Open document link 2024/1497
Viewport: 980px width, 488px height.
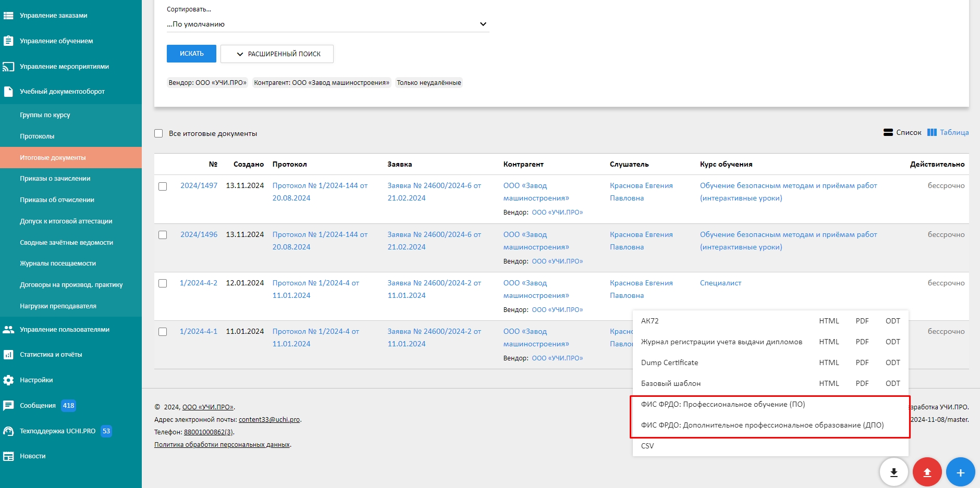[199, 185]
